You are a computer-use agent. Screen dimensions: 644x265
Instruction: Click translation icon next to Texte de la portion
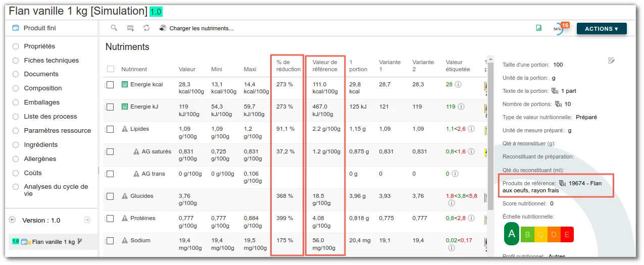click(555, 91)
